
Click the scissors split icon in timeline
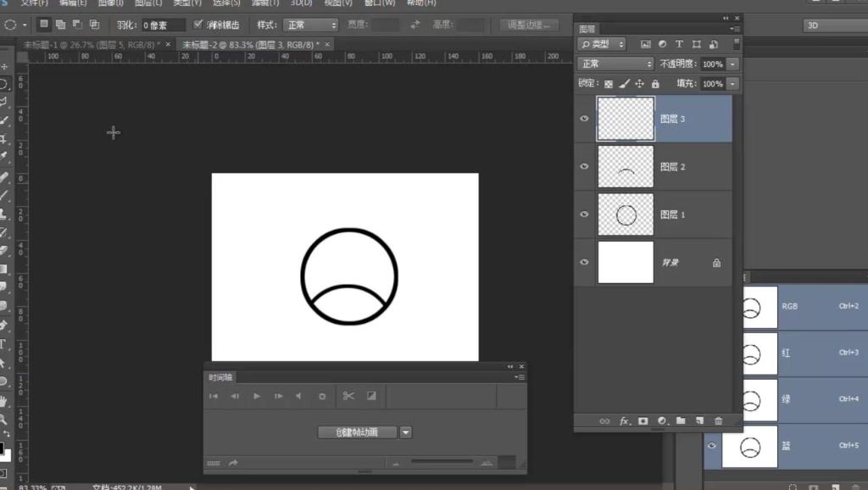pyautogui.click(x=348, y=396)
